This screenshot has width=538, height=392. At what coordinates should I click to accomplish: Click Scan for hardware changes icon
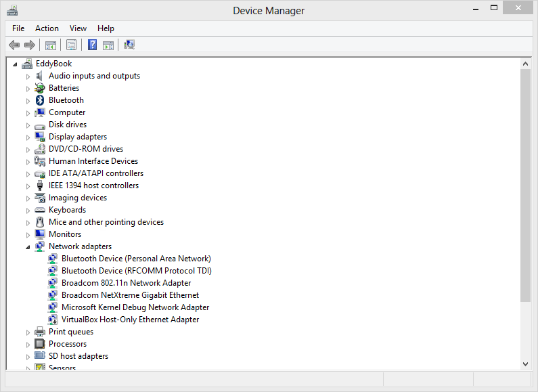tap(129, 45)
